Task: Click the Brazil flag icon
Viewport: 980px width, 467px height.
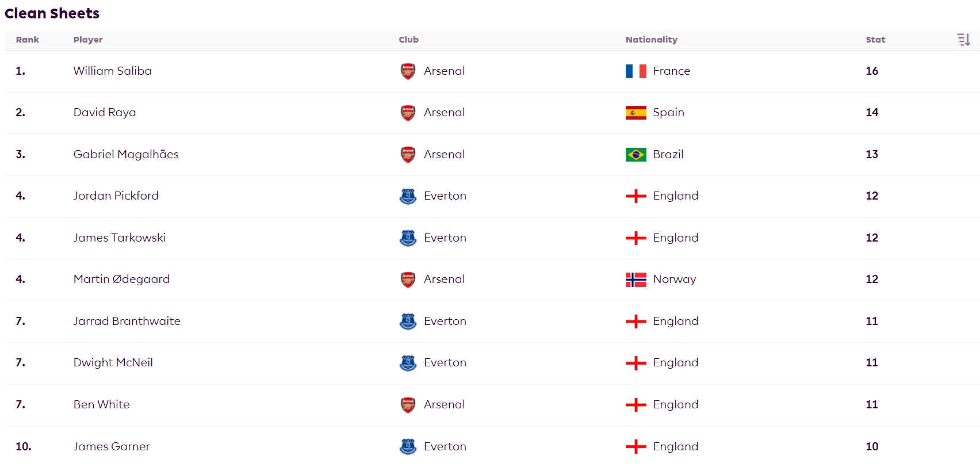Action: pyautogui.click(x=636, y=155)
